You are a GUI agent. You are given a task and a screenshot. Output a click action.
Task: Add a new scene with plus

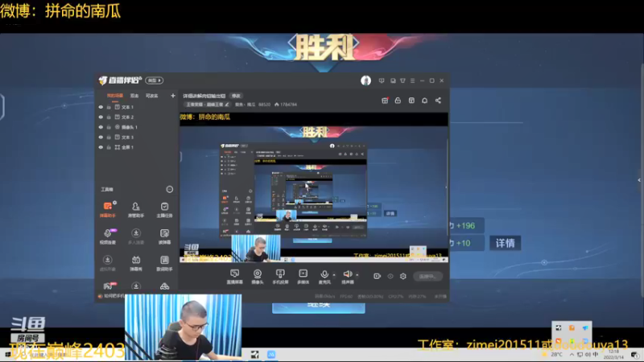pyautogui.click(x=173, y=96)
